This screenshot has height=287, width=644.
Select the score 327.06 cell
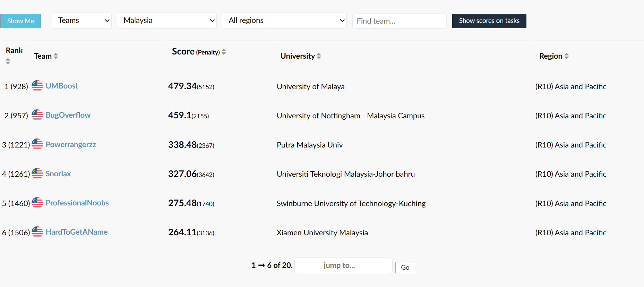point(191,174)
